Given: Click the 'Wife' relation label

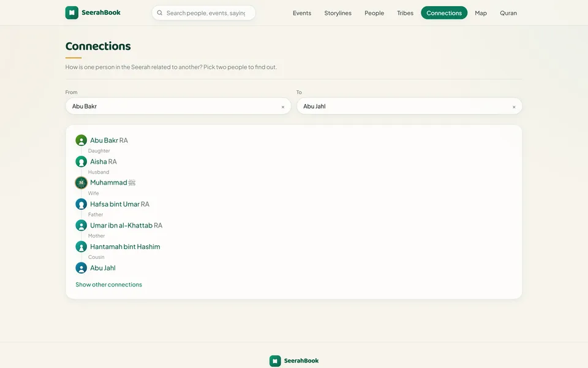Looking at the screenshot, I should point(93,193).
